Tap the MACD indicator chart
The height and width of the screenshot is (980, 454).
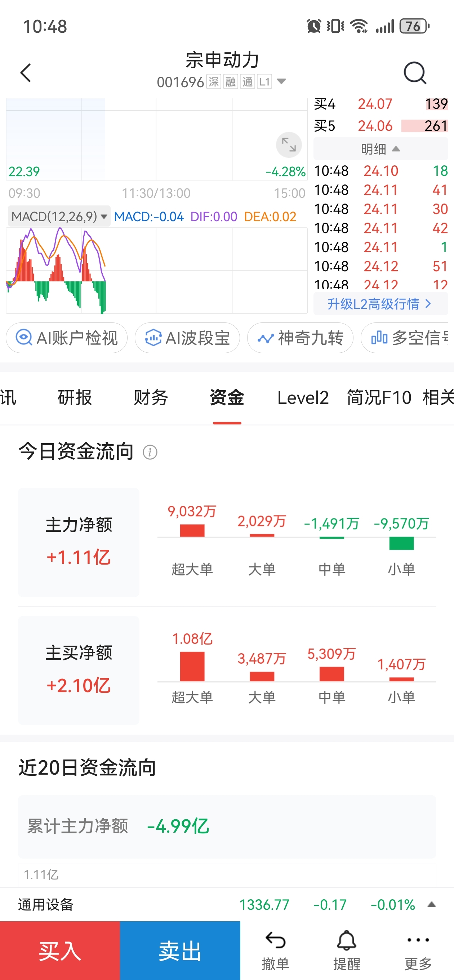click(156, 271)
